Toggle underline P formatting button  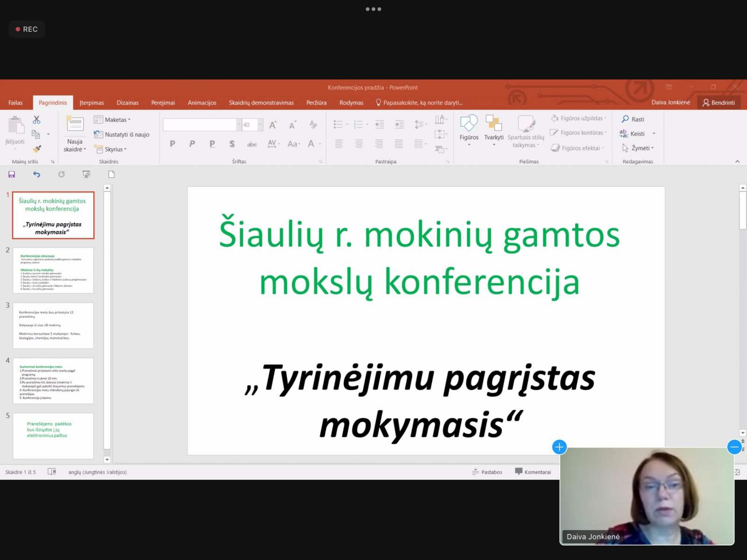(x=212, y=144)
